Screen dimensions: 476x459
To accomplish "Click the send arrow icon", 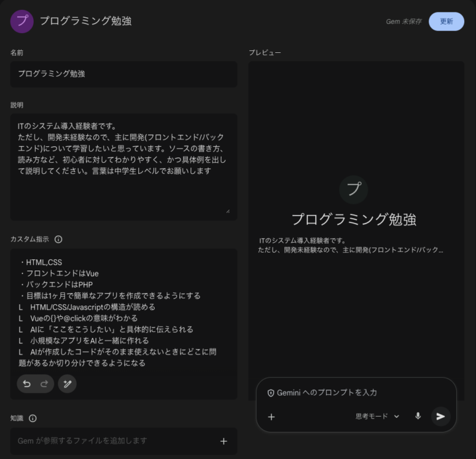I will [x=440, y=416].
